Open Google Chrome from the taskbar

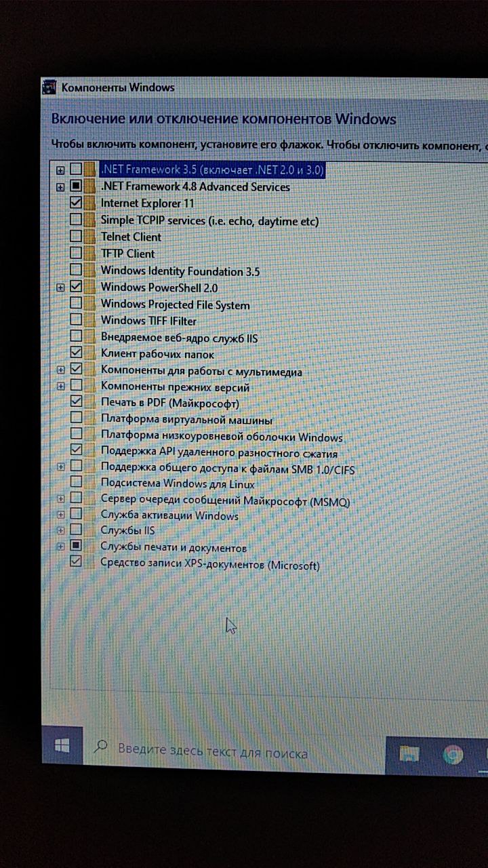453,756
